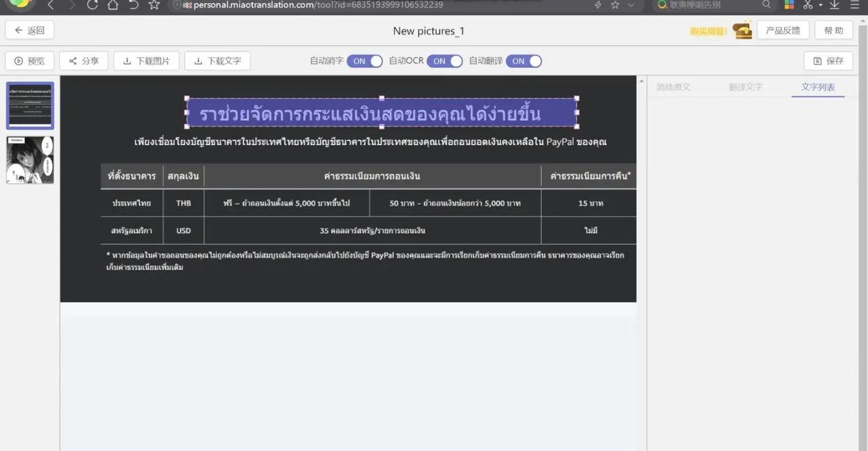Click the 'ประเทศไทย' table cell
This screenshot has height=451, width=868.
(x=132, y=203)
